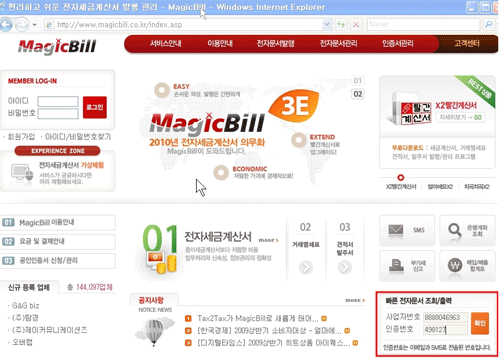Open the 고객센터 menu item
The width and height of the screenshot is (500, 360).
pos(467,43)
